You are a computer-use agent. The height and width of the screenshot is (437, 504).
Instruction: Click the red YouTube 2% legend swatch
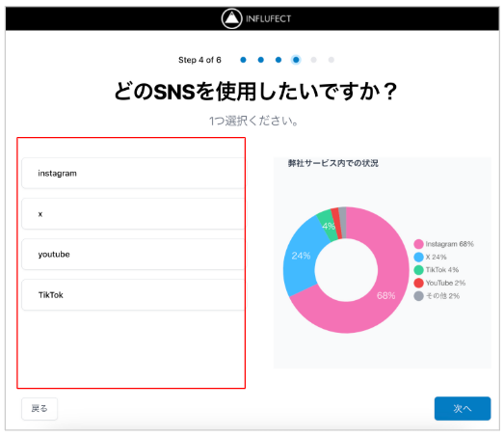click(418, 283)
